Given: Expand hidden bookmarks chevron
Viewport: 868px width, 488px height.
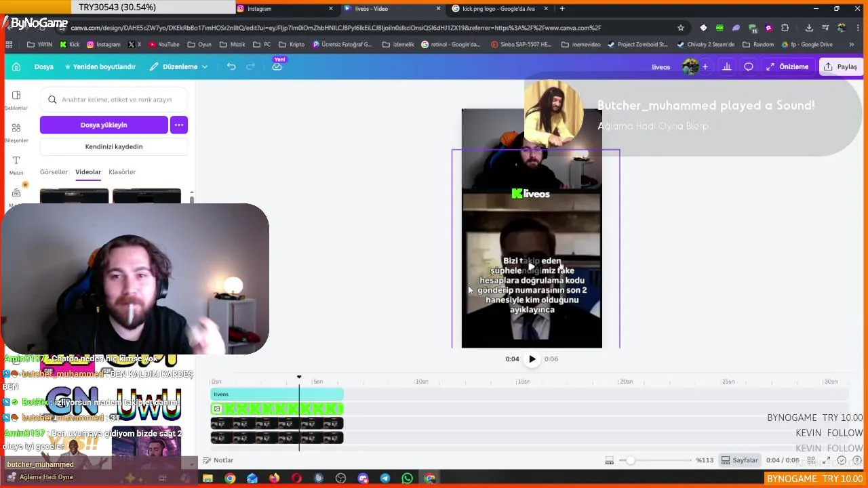Looking at the screenshot, I should pos(852,45).
